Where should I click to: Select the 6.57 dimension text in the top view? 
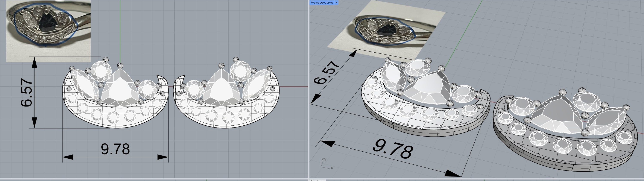point(27,93)
